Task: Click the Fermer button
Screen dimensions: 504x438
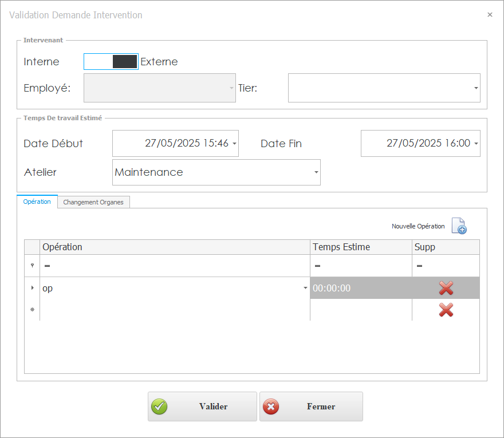Action: click(311, 407)
